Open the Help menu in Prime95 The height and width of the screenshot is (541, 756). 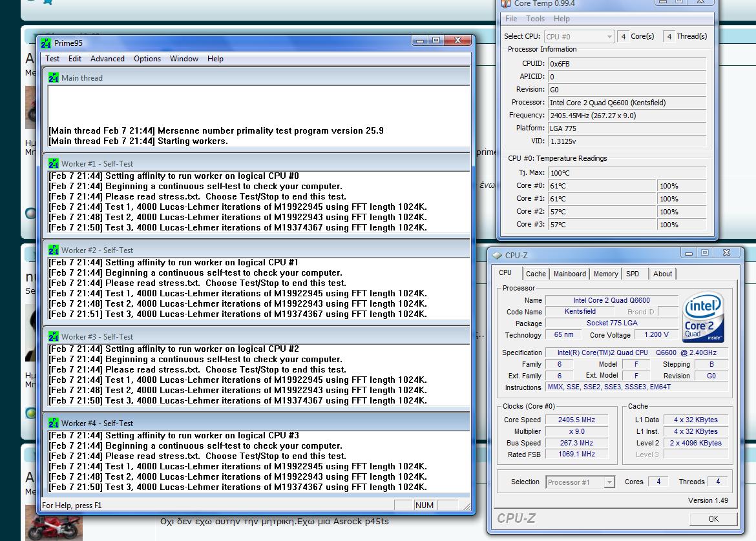point(216,59)
